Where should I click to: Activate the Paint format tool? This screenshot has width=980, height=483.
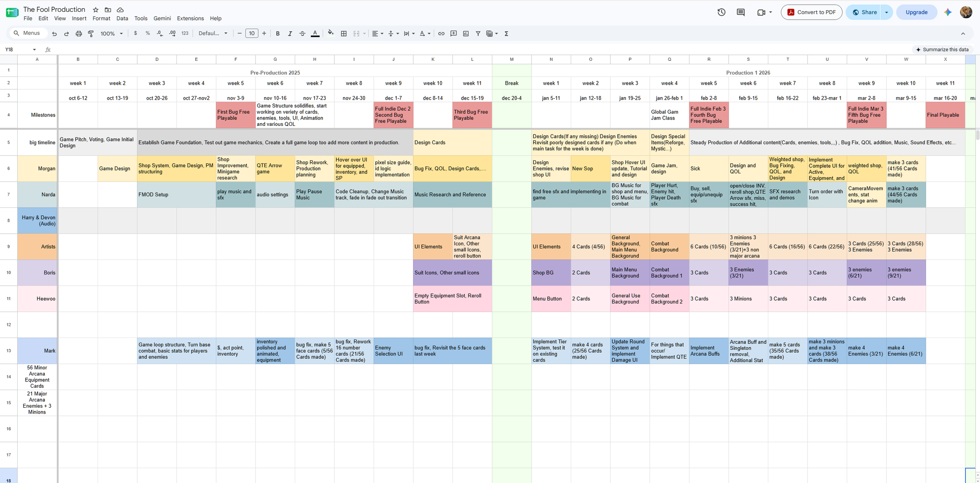[x=91, y=34]
